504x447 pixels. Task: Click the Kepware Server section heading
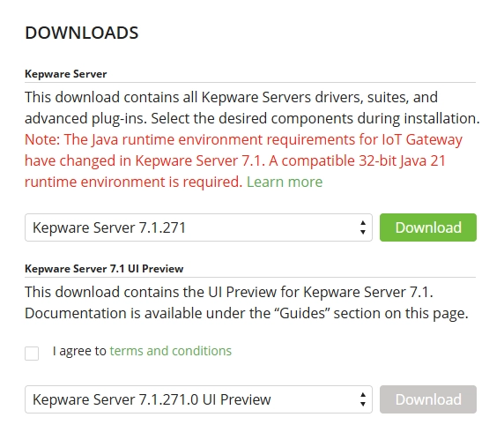pyautogui.click(x=65, y=74)
